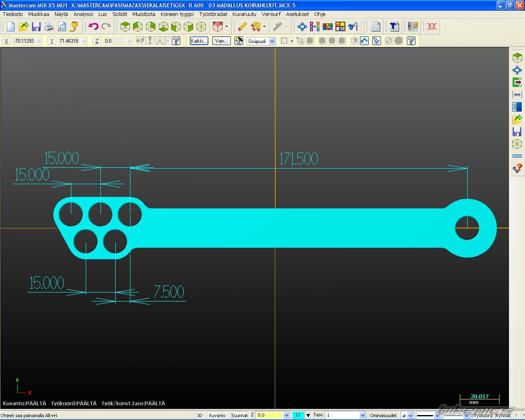This screenshot has height=420, width=525.
Task: Click the yellow pencil sketch icon
Action: point(242,27)
